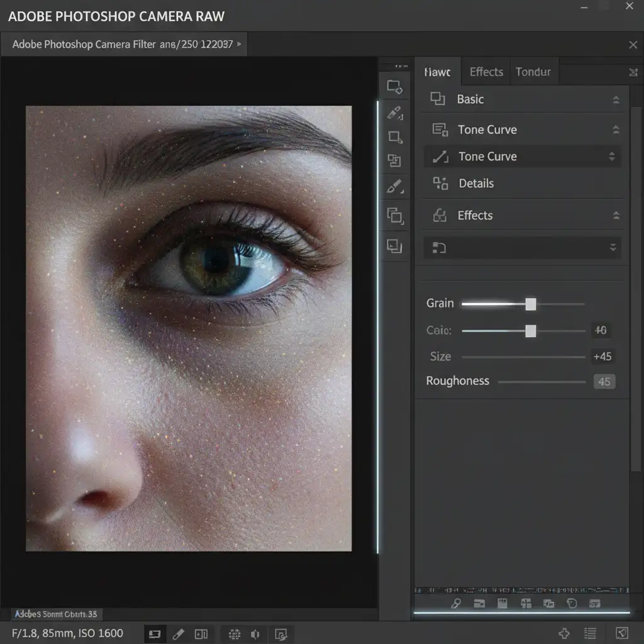Click the Roughness value field showing 45
The image size is (644, 644).
coord(604,382)
